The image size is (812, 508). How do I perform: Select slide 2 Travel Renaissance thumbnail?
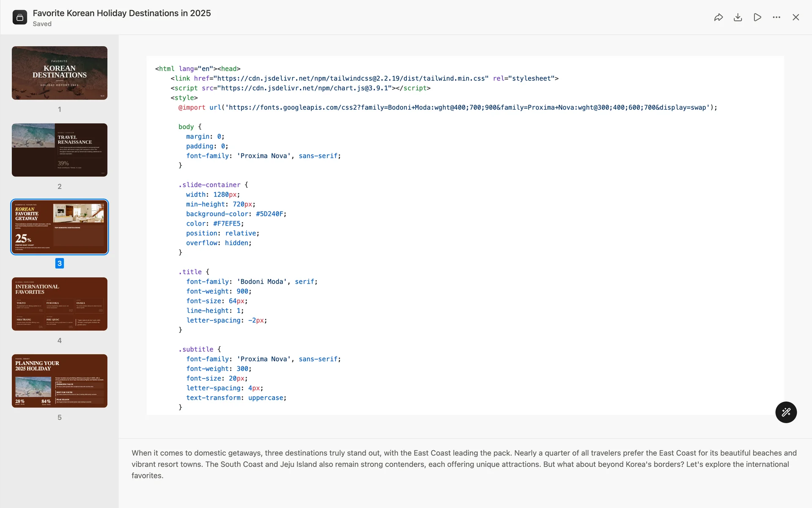click(x=60, y=150)
